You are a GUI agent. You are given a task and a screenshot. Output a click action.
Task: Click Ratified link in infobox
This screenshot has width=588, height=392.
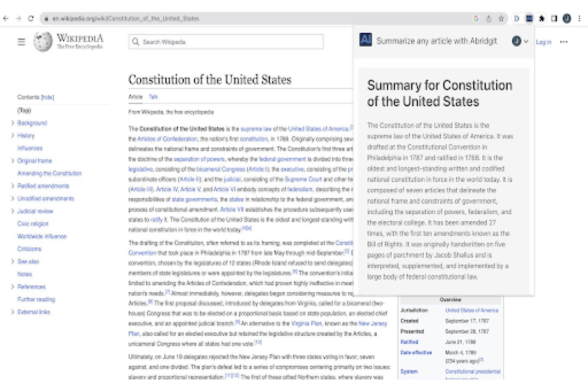409,342
